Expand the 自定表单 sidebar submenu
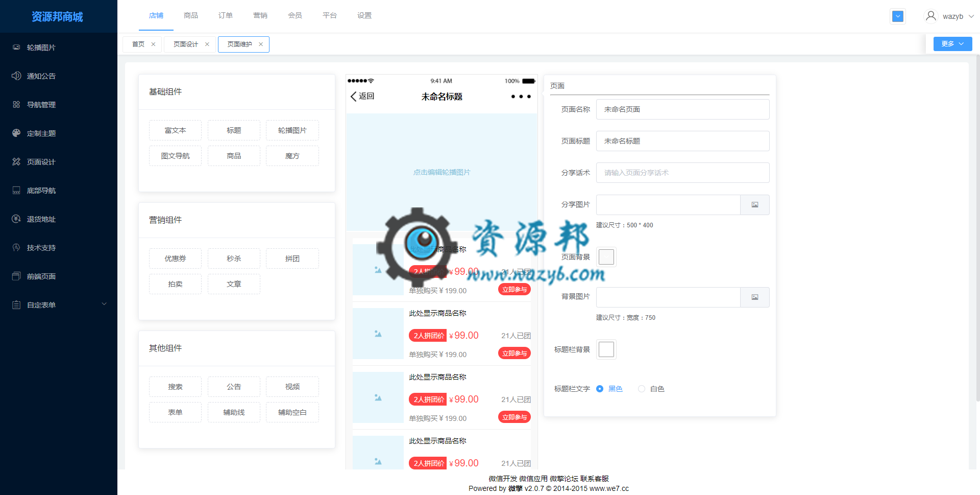 pos(104,304)
